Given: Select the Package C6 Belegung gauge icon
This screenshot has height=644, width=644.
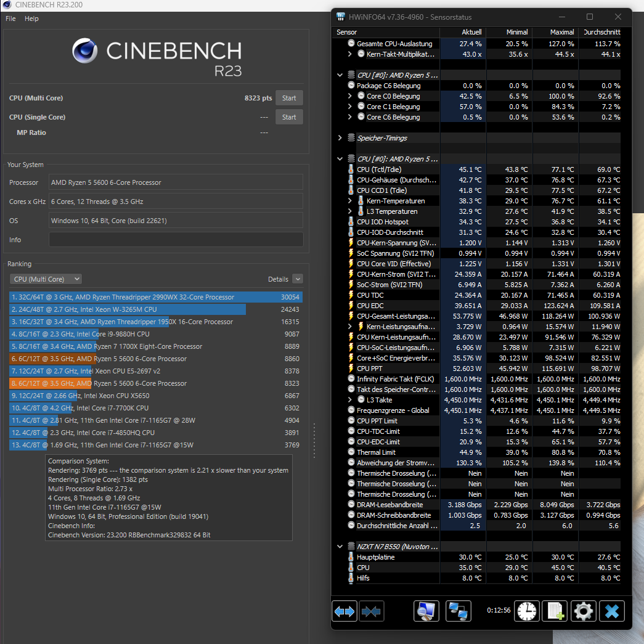Looking at the screenshot, I should pos(351,85).
